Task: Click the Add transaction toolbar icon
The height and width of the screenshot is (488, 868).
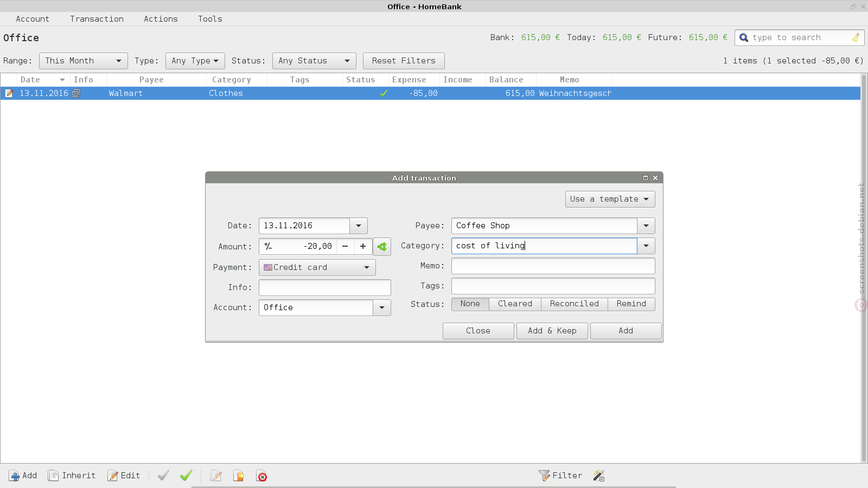Action: tap(14, 476)
